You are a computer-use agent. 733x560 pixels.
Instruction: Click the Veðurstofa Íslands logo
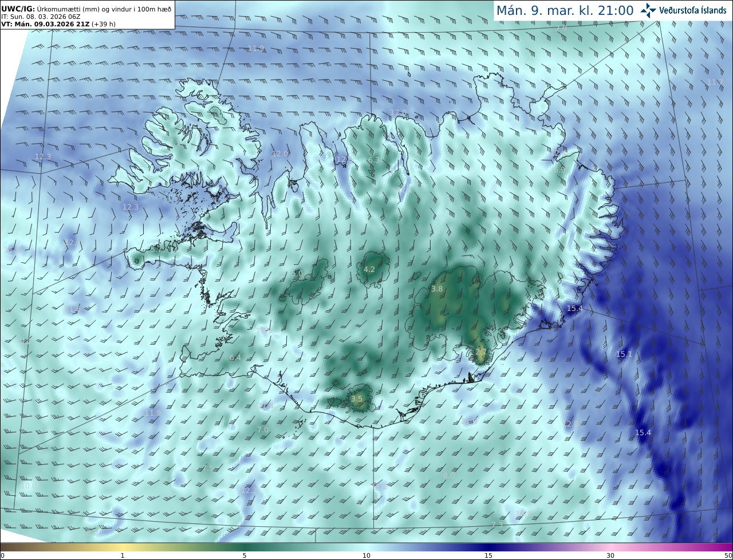(x=684, y=10)
